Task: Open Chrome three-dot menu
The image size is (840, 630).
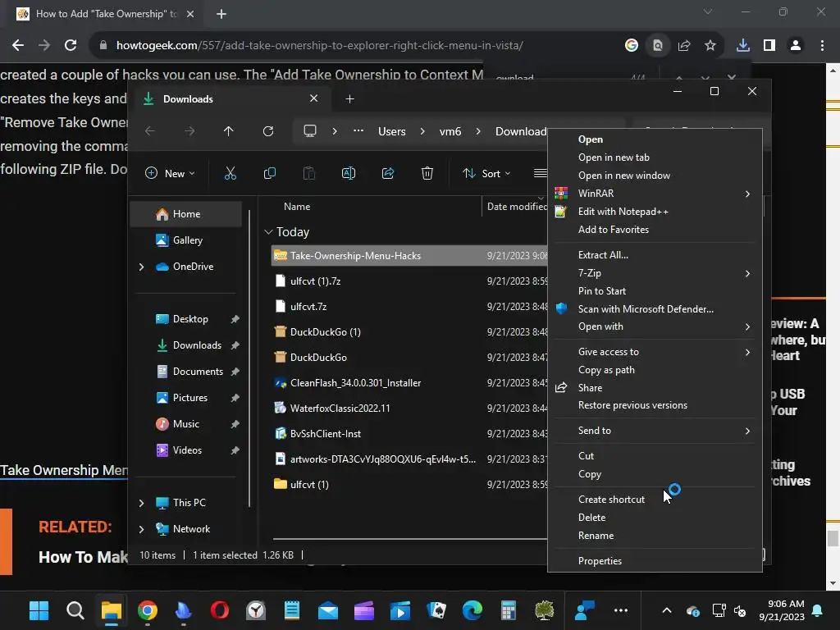Action: pyautogui.click(x=822, y=46)
